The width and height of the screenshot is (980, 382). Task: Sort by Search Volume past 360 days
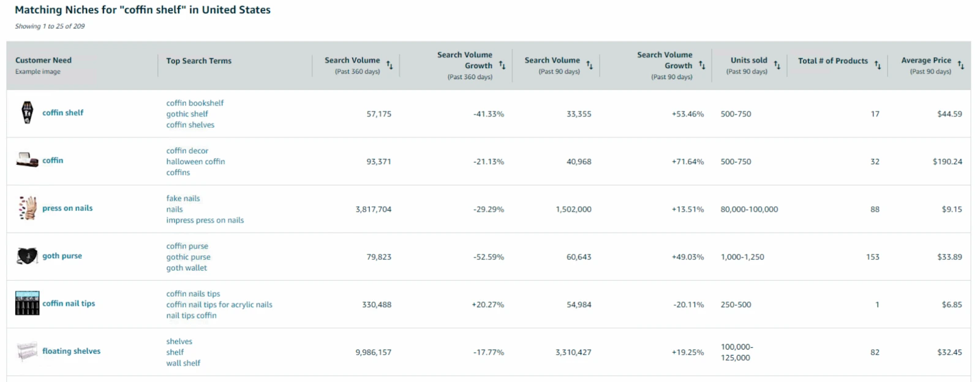[x=390, y=65]
